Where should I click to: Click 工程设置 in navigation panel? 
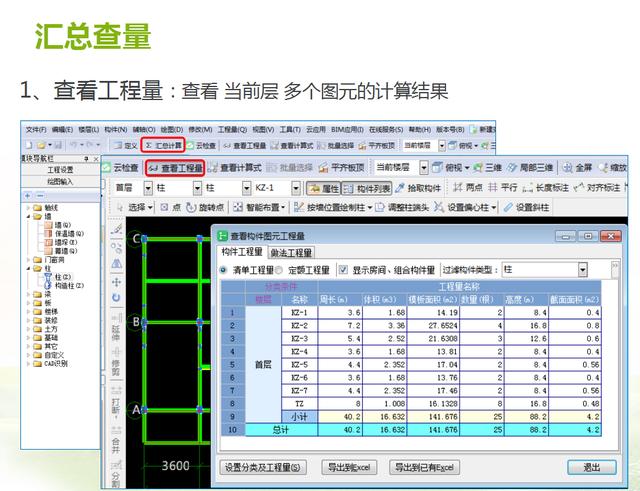pos(60,170)
